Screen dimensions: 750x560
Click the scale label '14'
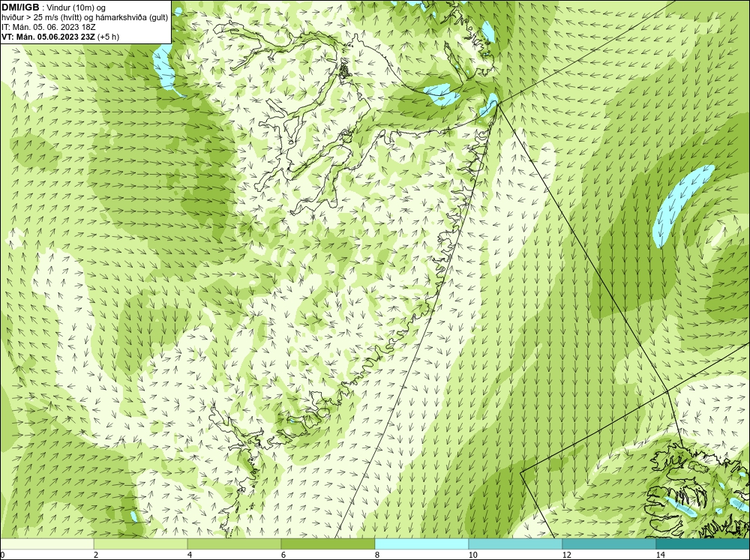tap(660, 555)
